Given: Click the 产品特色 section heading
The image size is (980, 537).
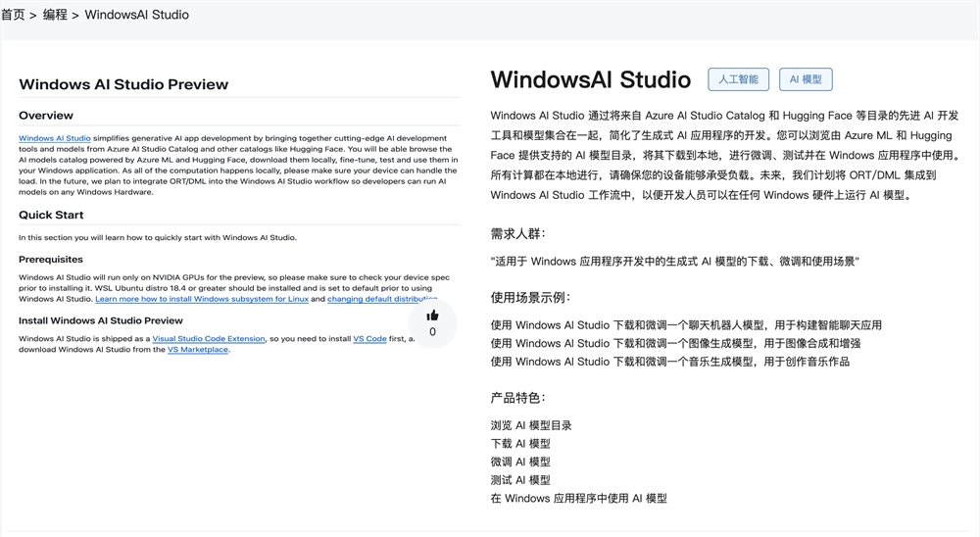Looking at the screenshot, I should (x=518, y=398).
